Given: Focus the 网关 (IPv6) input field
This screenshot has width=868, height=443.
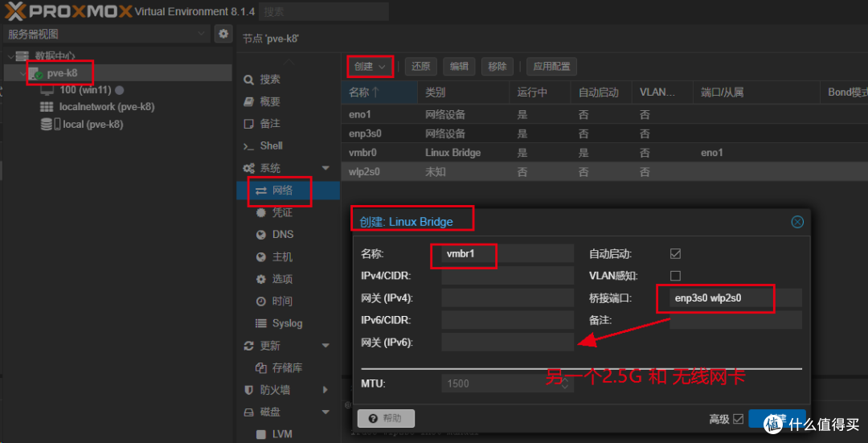Looking at the screenshot, I should [x=508, y=343].
